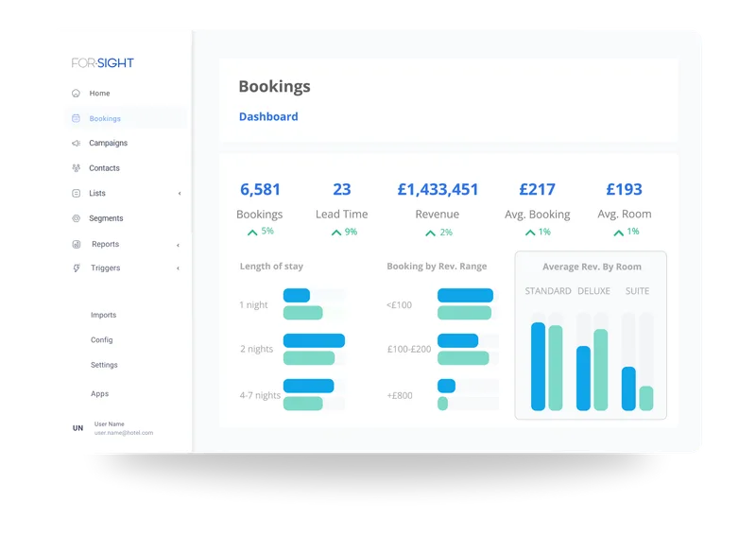Click the £1,433,451 revenue value
The image size is (756, 535).
[x=438, y=189]
